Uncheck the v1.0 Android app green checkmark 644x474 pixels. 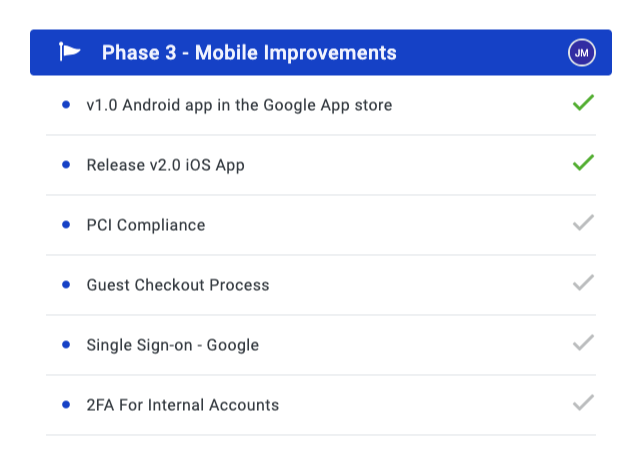click(x=583, y=103)
